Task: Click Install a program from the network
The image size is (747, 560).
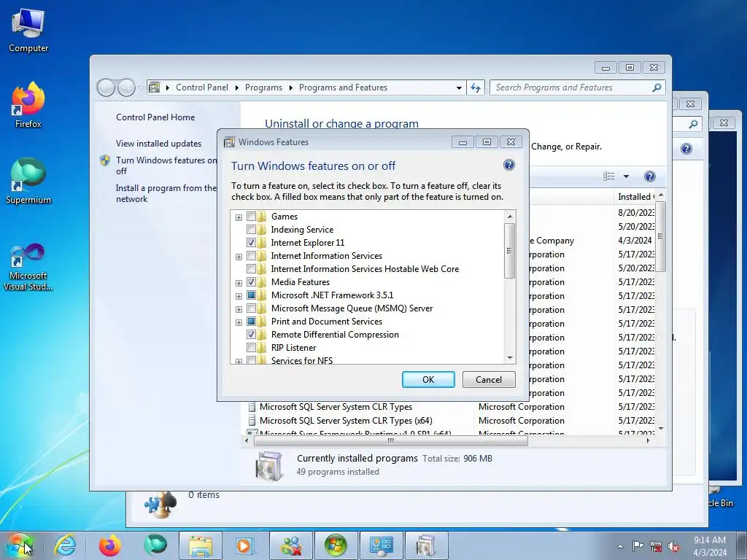Action: click(x=166, y=193)
